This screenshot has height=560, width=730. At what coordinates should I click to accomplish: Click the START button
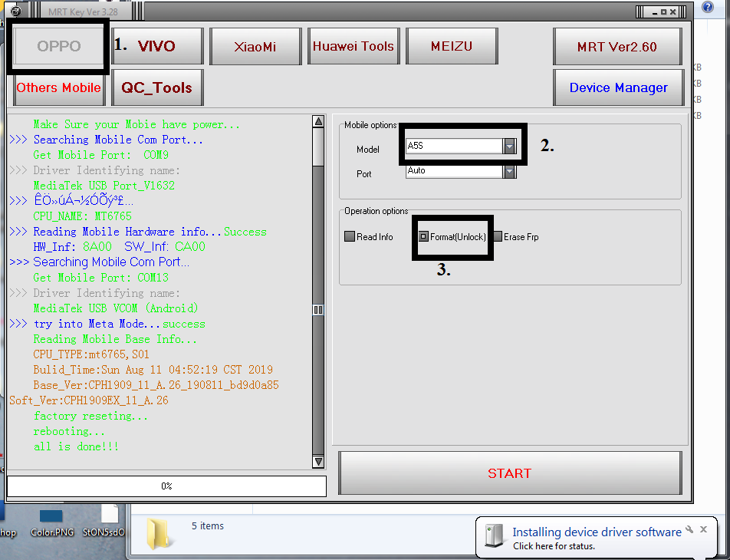[x=510, y=473]
